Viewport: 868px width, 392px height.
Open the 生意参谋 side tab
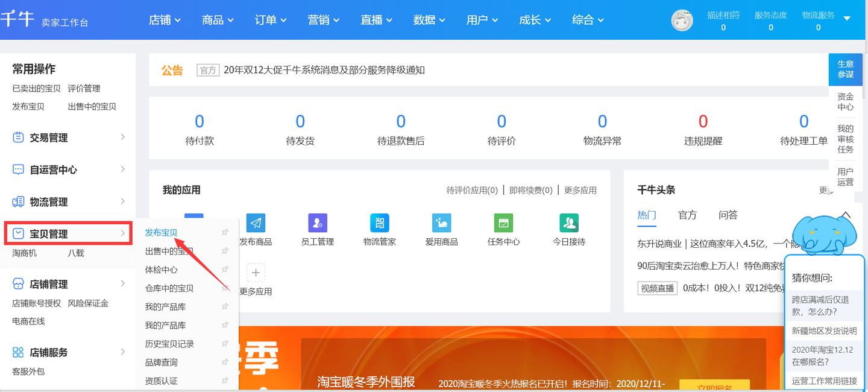[846, 69]
